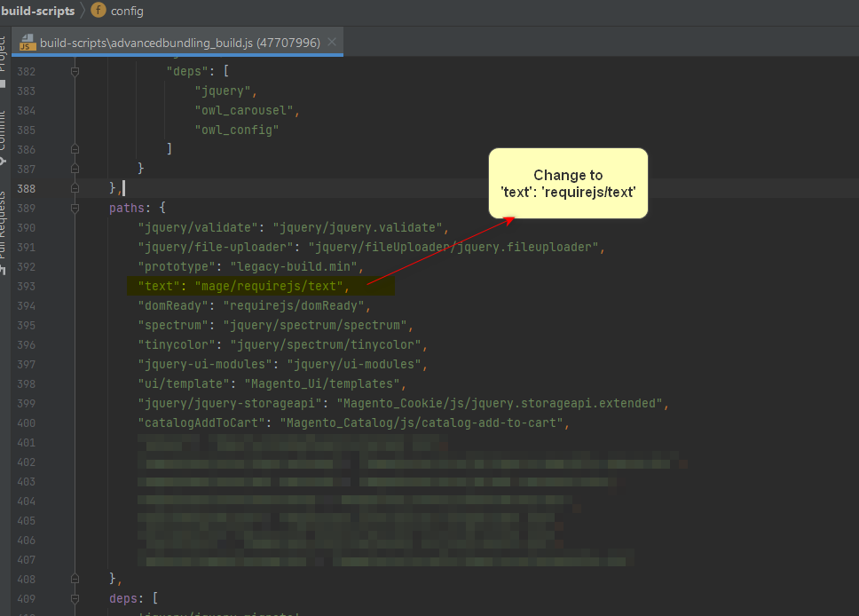Screen dimensions: 859x616
Task: Click line number 393 in the gutter
Action: [x=26, y=286]
